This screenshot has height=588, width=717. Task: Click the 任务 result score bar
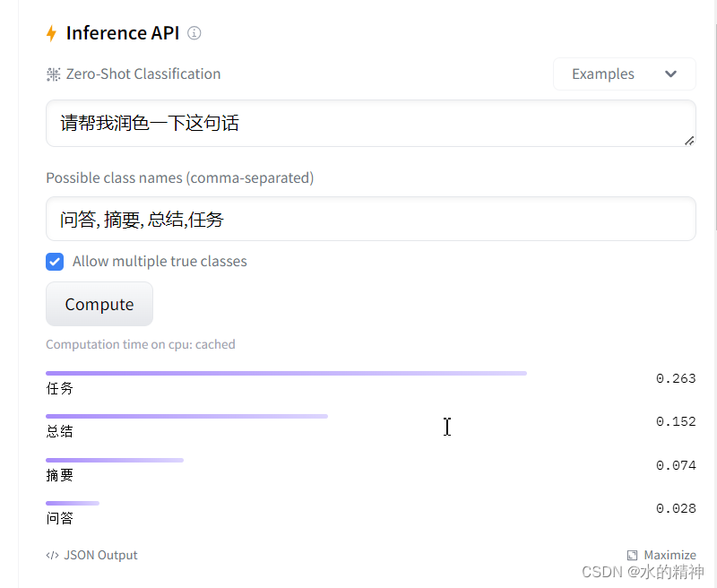(286, 374)
